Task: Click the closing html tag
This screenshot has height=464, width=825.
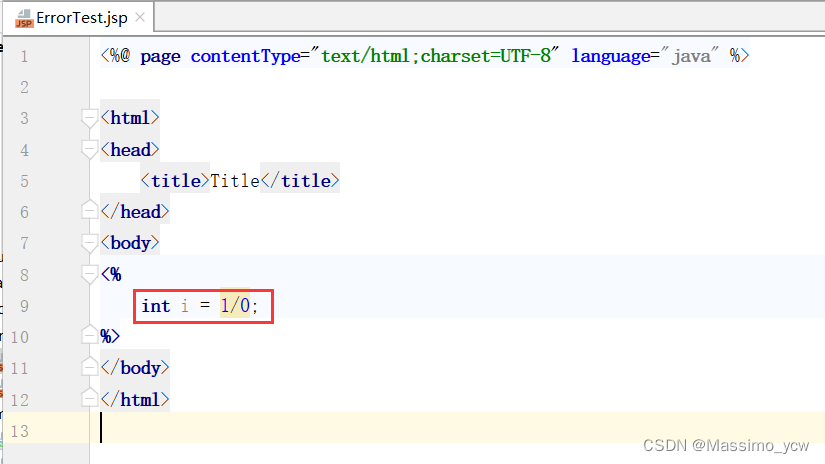Action: (135, 399)
